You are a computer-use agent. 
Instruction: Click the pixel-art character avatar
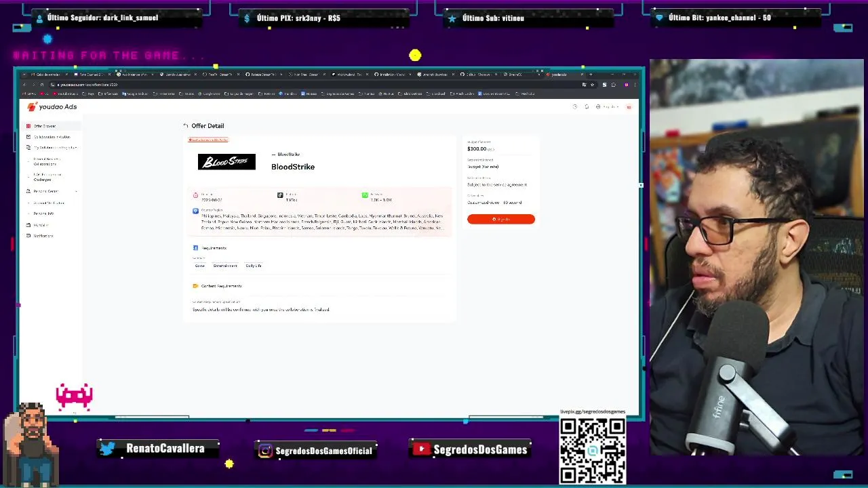pos(31,444)
